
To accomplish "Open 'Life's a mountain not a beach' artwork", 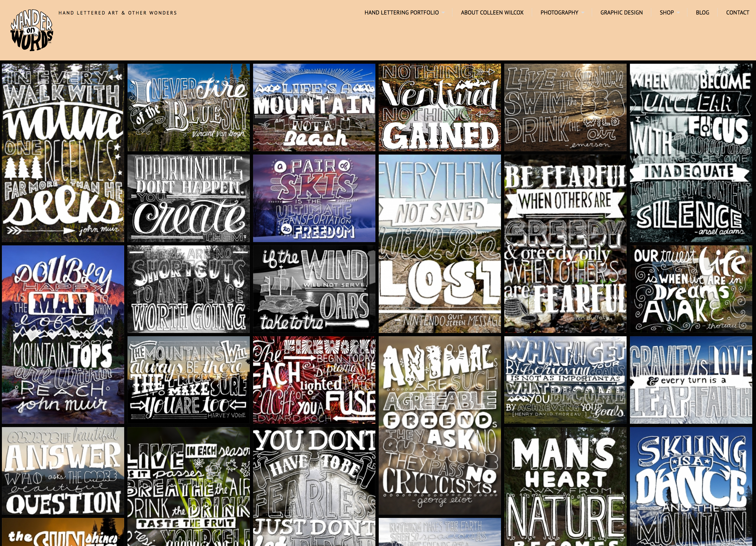I will click(314, 107).
